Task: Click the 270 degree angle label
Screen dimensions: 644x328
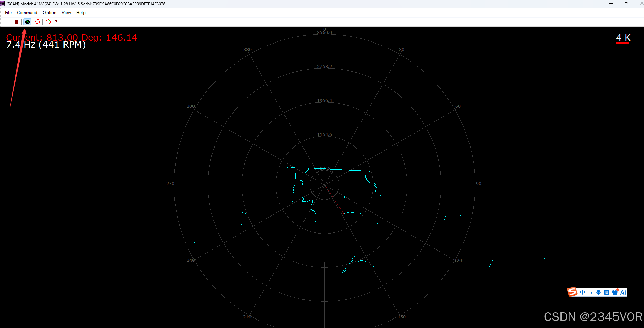Action: click(x=170, y=184)
